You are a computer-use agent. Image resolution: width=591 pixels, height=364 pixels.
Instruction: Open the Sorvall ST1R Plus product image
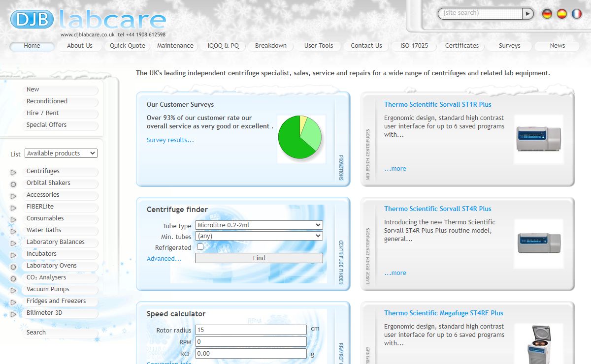click(538, 139)
